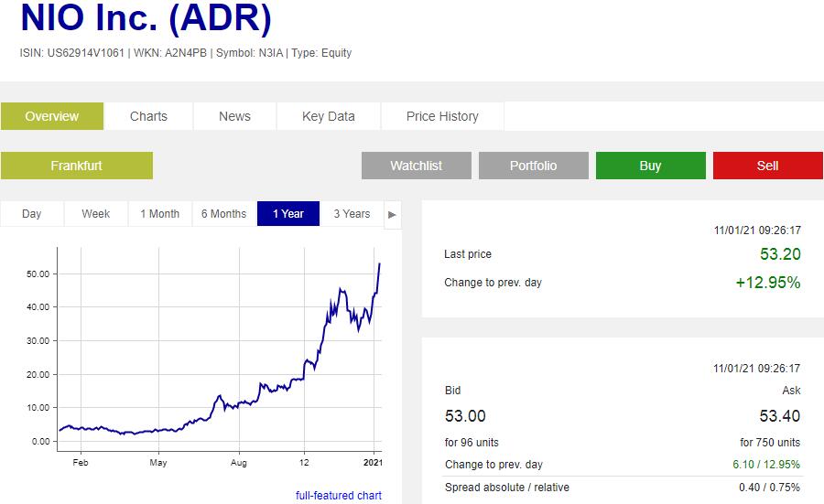The image size is (824, 504).
Task: Click the Frankfurt exchange button
Action: coord(77,166)
